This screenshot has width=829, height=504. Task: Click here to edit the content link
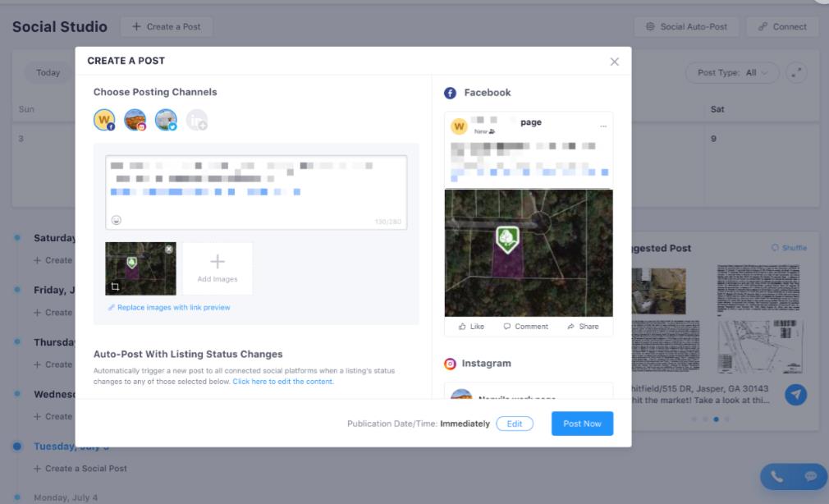click(283, 382)
